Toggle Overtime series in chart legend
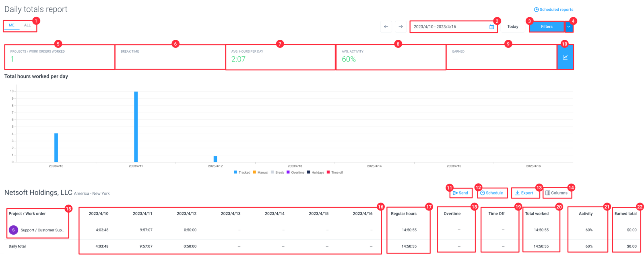The height and width of the screenshot is (272, 644). 295,172
